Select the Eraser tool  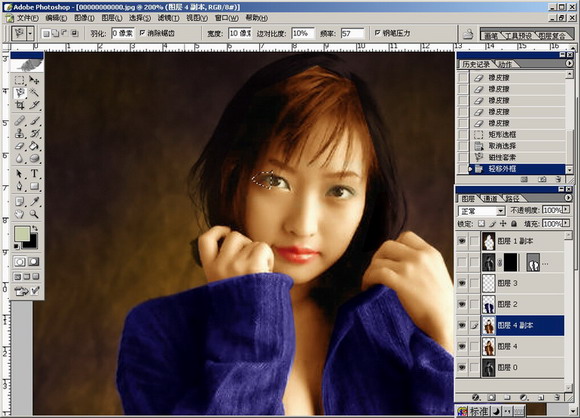pyautogui.click(x=20, y=146)
